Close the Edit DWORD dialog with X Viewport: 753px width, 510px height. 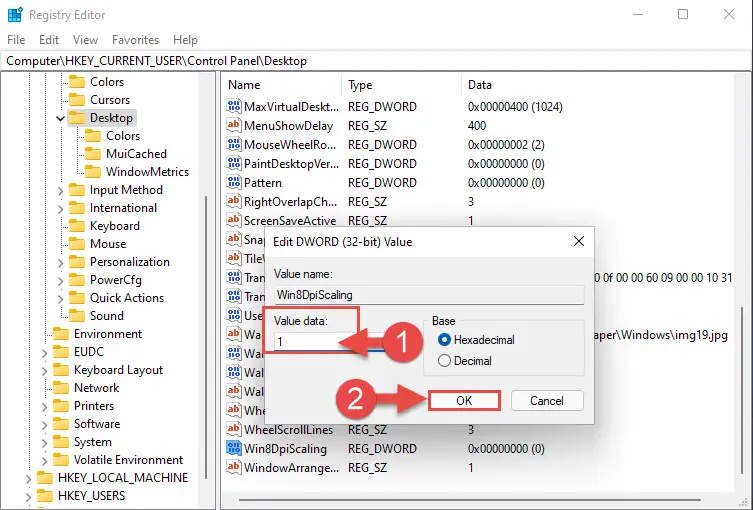tap(579, 241)
